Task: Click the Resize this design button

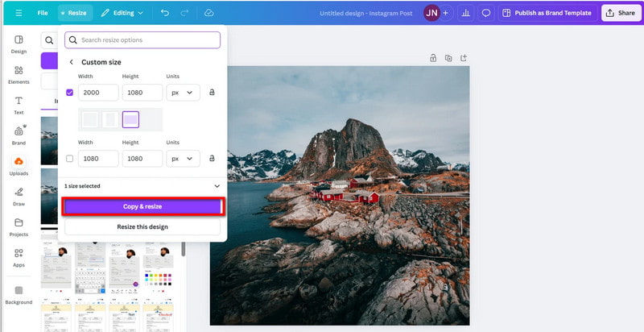Action: 142,226
